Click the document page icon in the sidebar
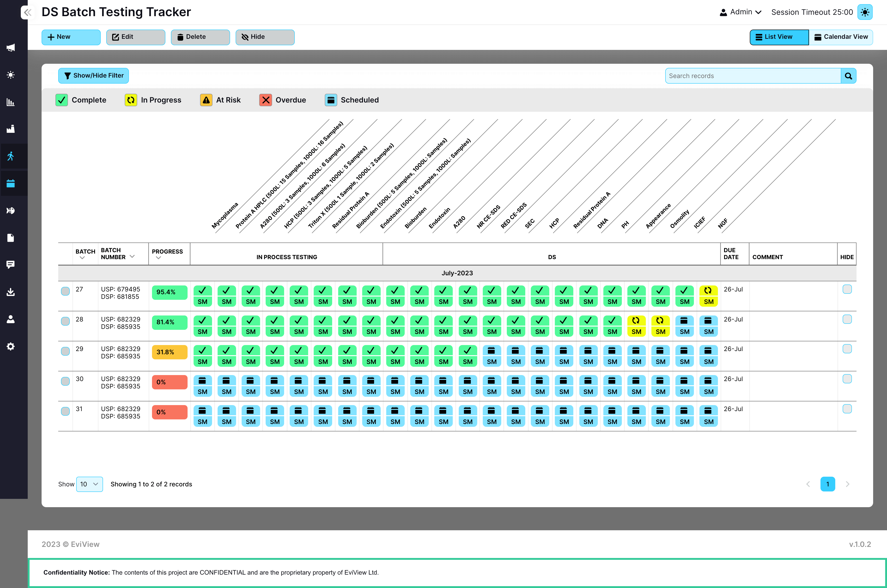This screenshot has height=588, width=887. point(10,238)
